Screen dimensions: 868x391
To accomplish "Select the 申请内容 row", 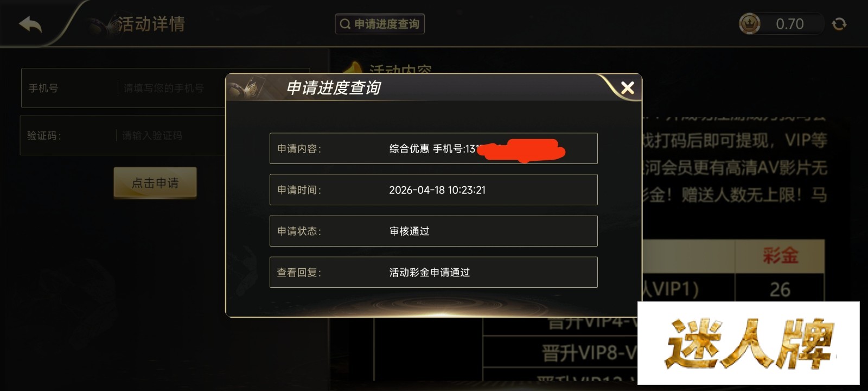I will (433, 148).
